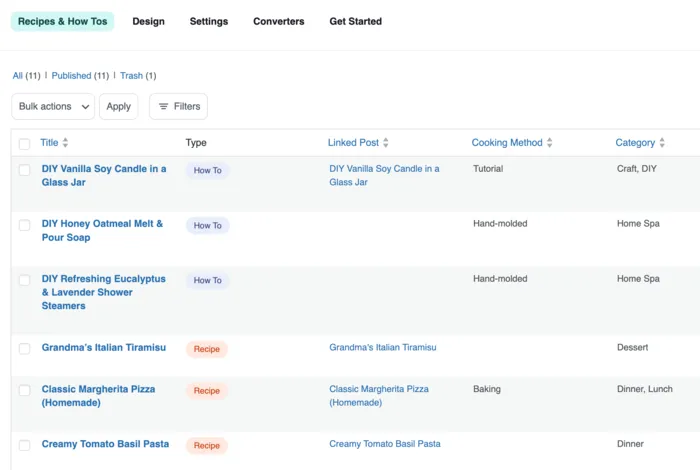Open DIY Vanilla Soy Candle title link
The width and height of the screenshot is (700, 470).
[x=104, y=175]
